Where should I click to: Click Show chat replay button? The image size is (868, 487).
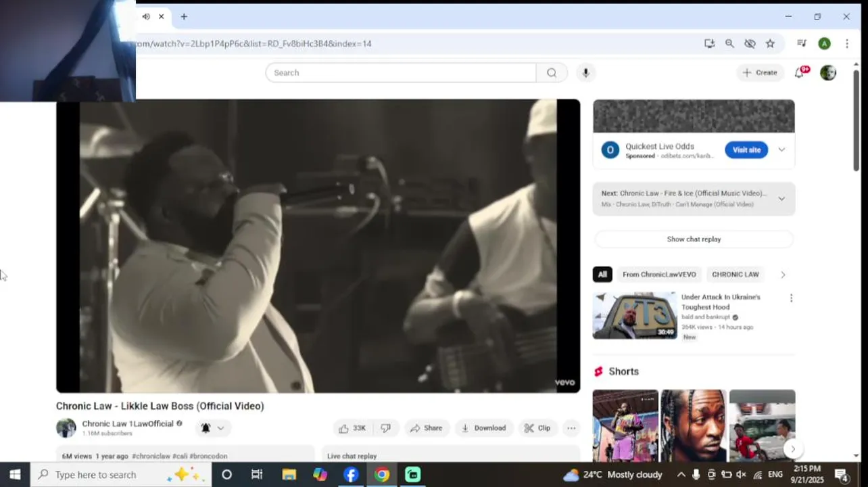(694, 239)
